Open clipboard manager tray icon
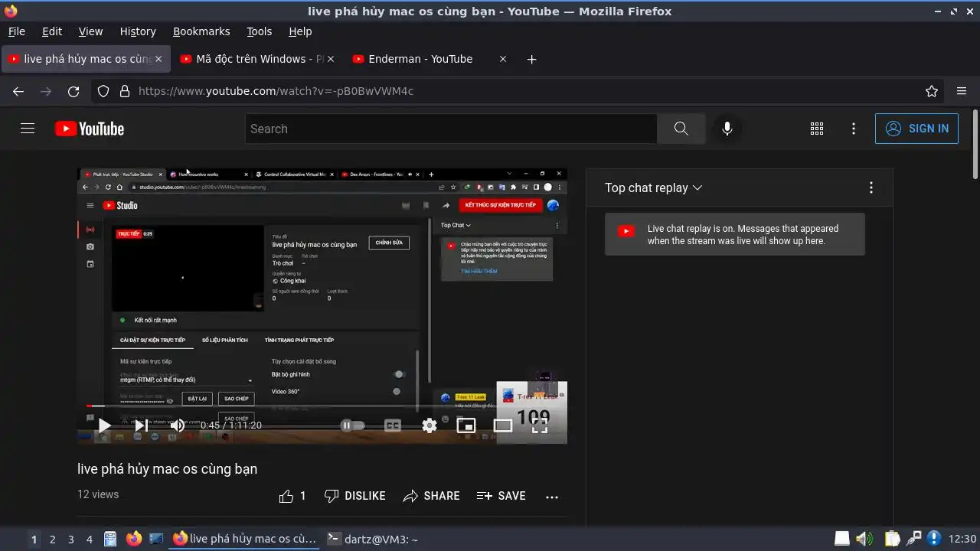 892,539
